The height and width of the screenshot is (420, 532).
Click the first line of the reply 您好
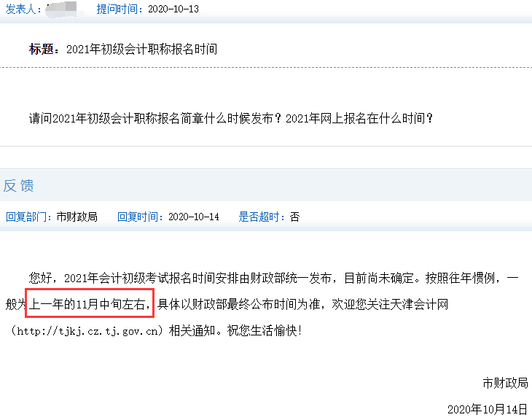coord(273,278)
